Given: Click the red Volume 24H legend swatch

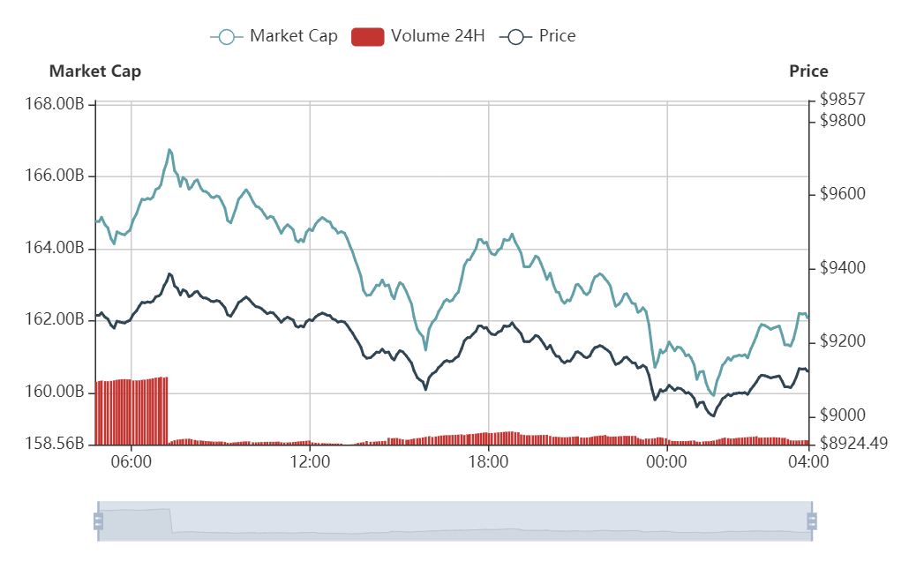Looking at the screenshot, I should pyautogui.click(x=367, y=36).
